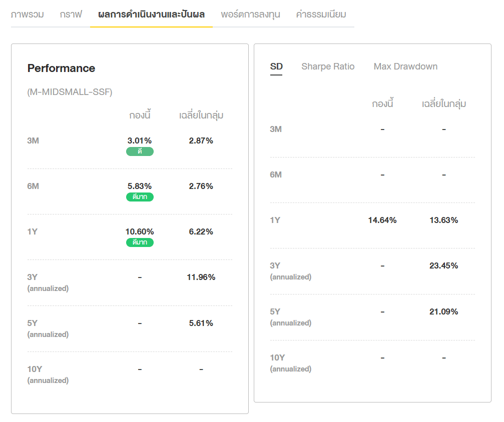Click the ดีมาก badge under 5.83%

point(140,197)
